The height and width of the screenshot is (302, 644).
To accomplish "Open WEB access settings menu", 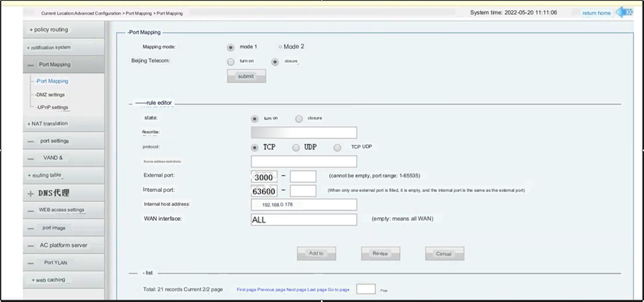I will [x=63, y=210].
